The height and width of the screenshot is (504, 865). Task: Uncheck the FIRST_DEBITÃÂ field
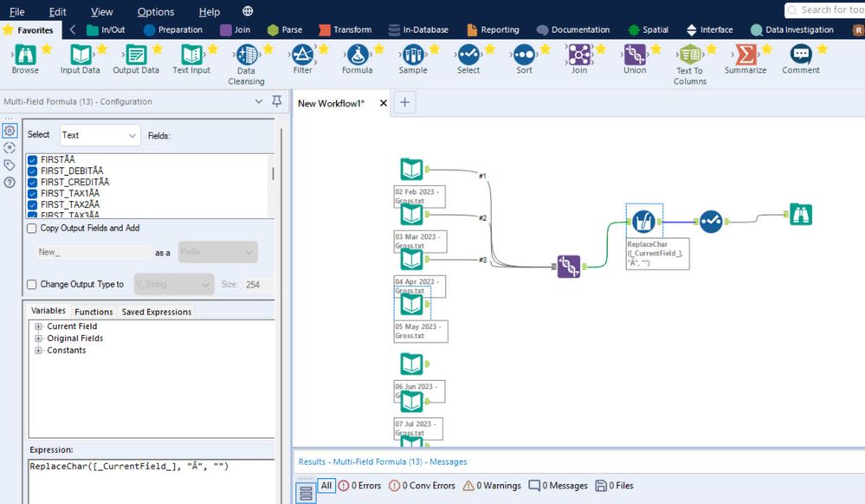[x=32, y=171]
